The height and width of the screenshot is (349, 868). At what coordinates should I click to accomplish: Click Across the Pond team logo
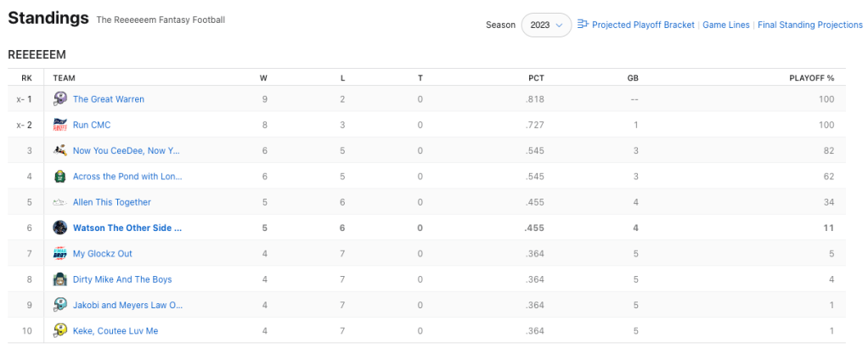[x=60, y=177]
